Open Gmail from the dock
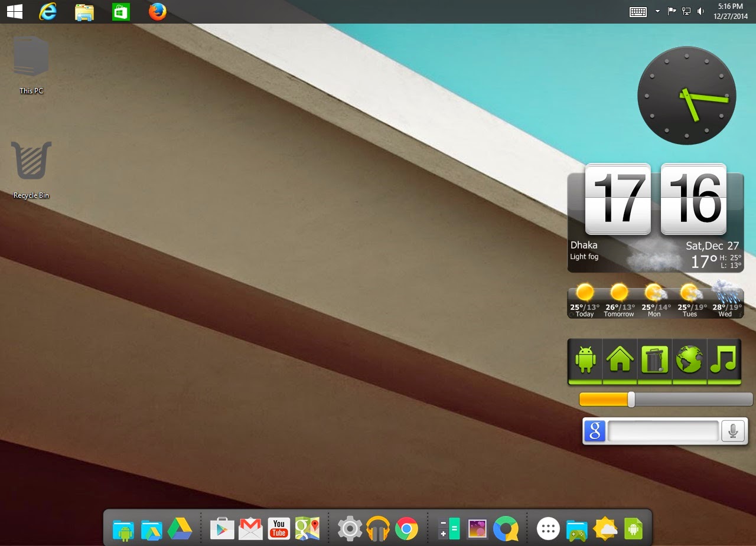 [250, 528]
